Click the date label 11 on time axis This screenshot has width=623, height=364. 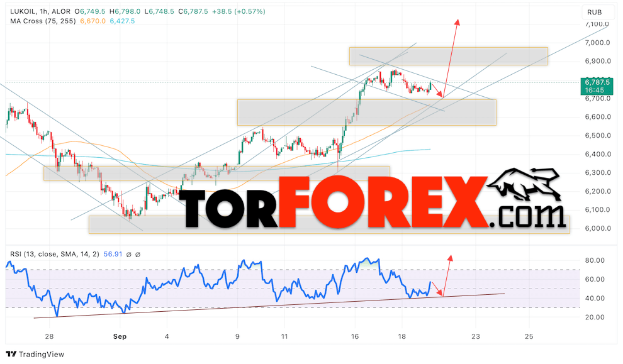[x=284, y=336]
